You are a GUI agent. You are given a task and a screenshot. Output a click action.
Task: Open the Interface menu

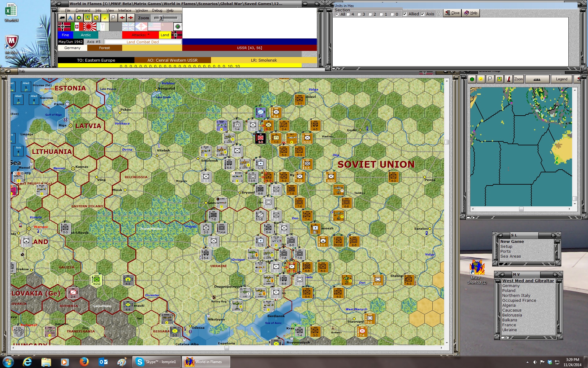point(125,10)
